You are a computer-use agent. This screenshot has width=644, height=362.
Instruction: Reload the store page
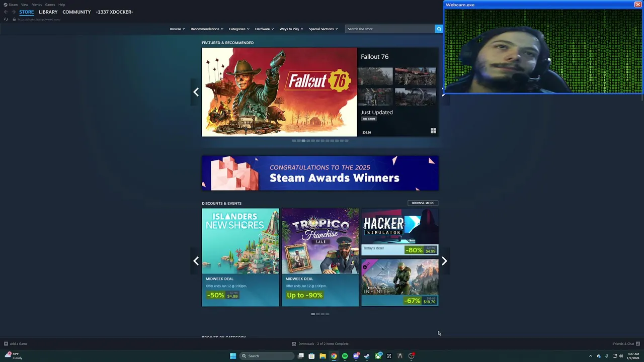click(x=6, y=19)
